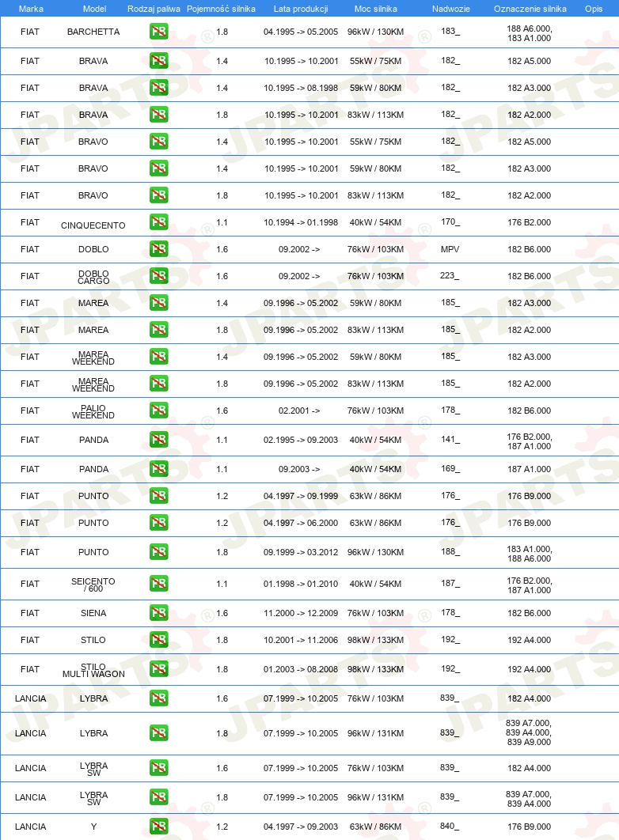Click fuel icon for STILO 10.2001 row
The height and width of the screenshot is (840, 619).
point(158,640)
